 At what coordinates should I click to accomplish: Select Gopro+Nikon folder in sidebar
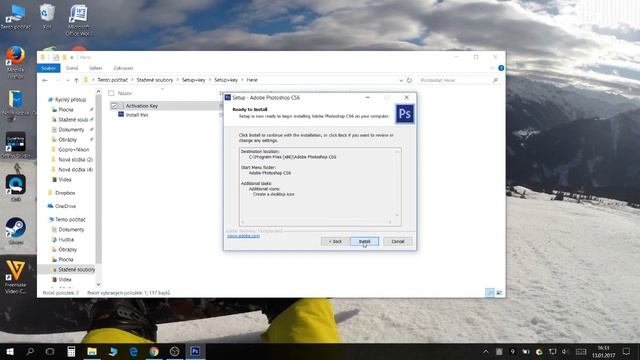click(x=73, y=150)
